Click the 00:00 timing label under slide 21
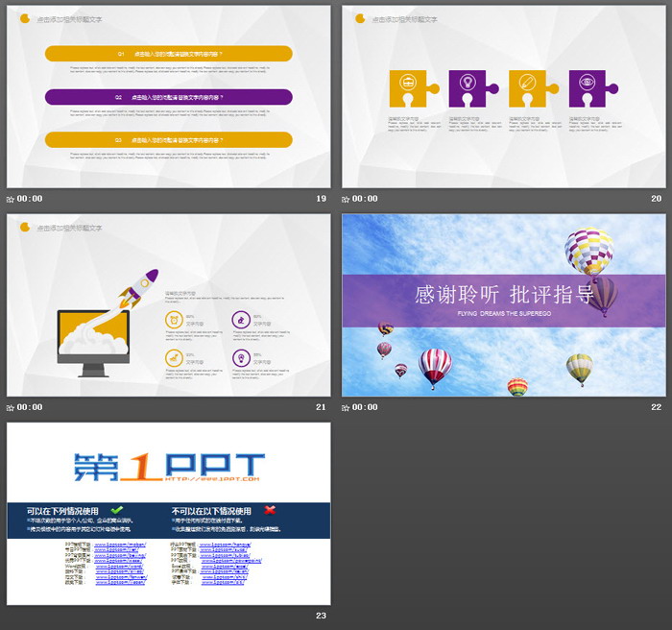 (x=29, y=407)
